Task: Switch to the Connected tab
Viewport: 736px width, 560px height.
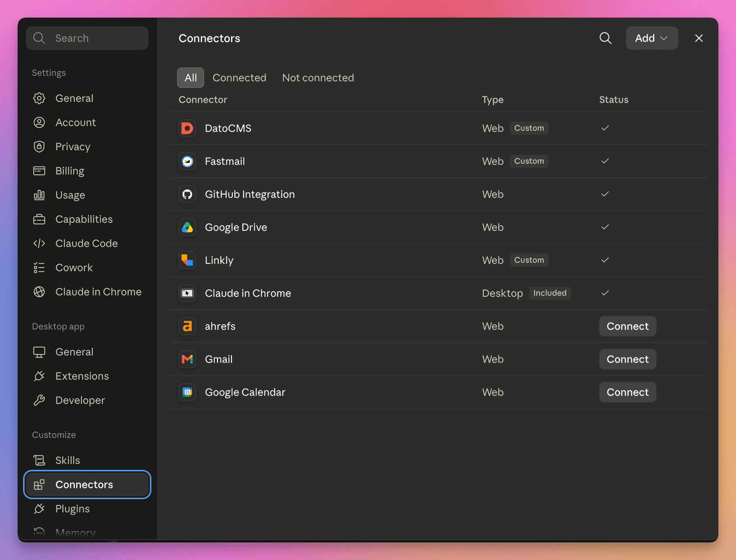Action: point(239,78)
